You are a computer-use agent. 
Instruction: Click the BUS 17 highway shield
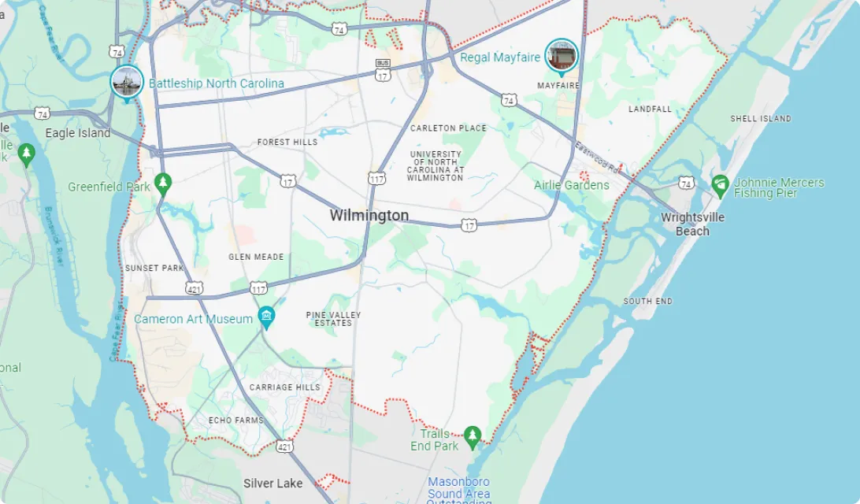coord(383,71)
